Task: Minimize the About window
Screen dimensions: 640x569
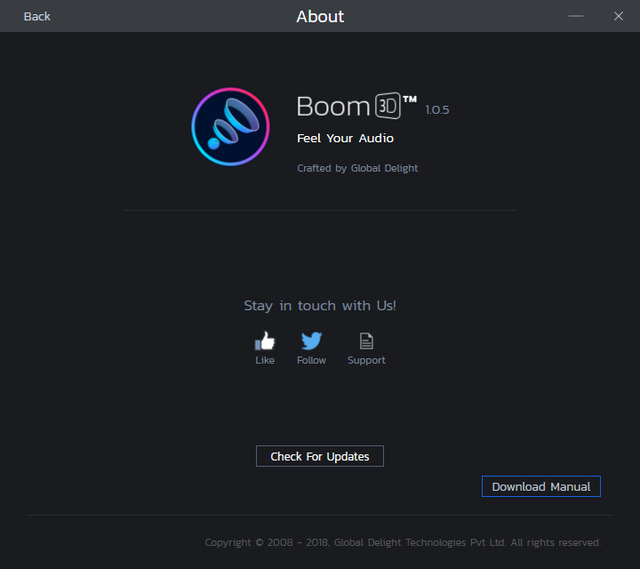Action: pos(576,16)
